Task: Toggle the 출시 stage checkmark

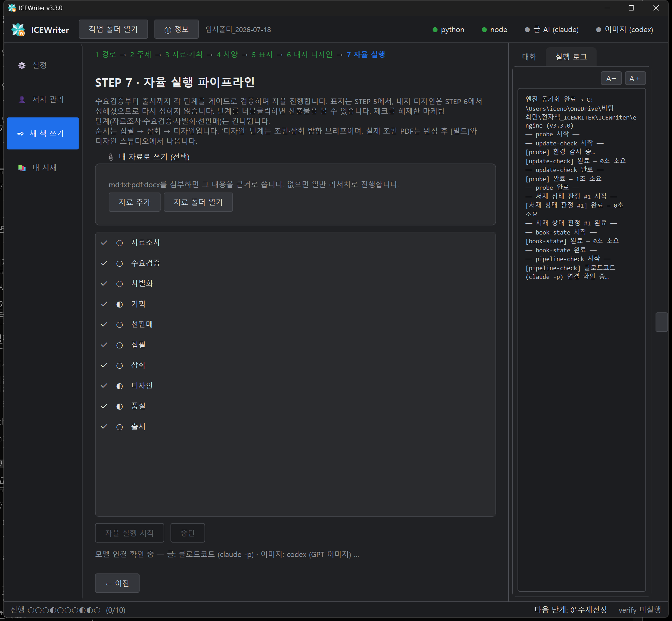Action: (x=104, y=426)
